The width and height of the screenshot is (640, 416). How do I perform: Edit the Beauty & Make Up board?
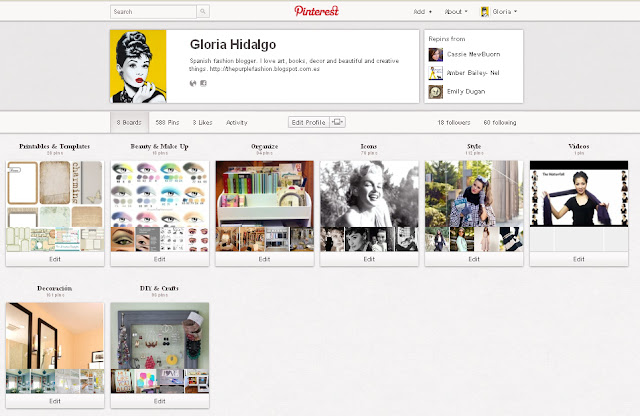160,259
